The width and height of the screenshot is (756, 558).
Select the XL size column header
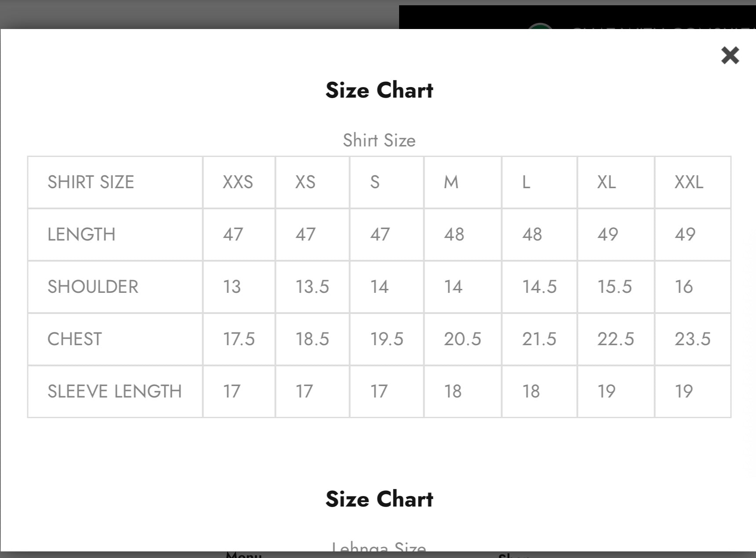click(607, 182)
